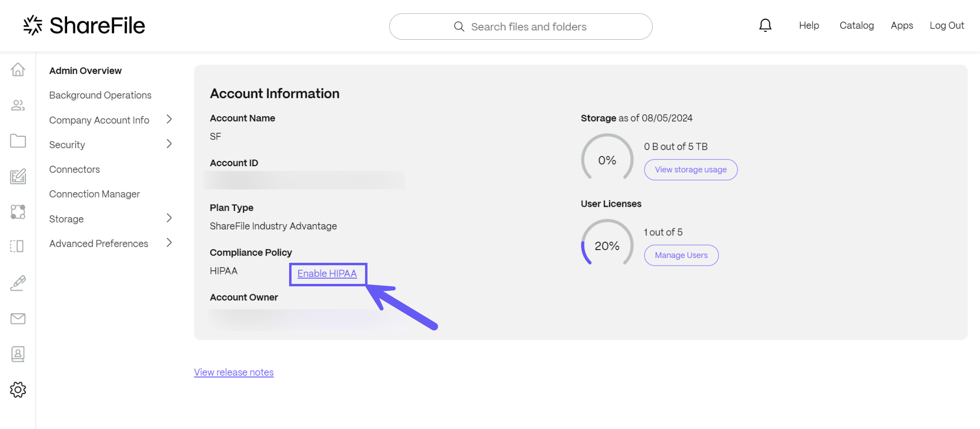Image resolution: width=980 pixels, height=429 pixels.
Task: Open the People icon in sidebar
Action: point(18,105)
